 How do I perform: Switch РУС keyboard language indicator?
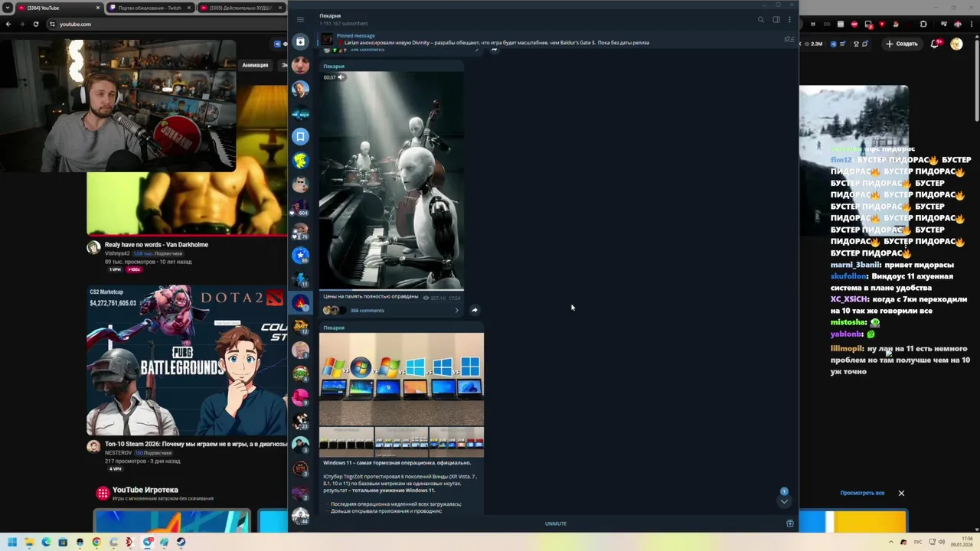click(x=918, y=542)
